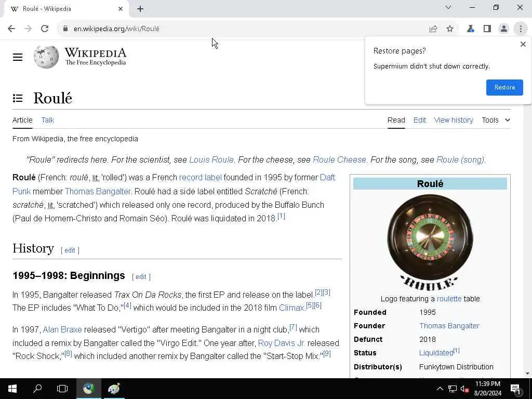
Task: Reload the Roulé Wikipedia page
Action: [x=45, y=29]
